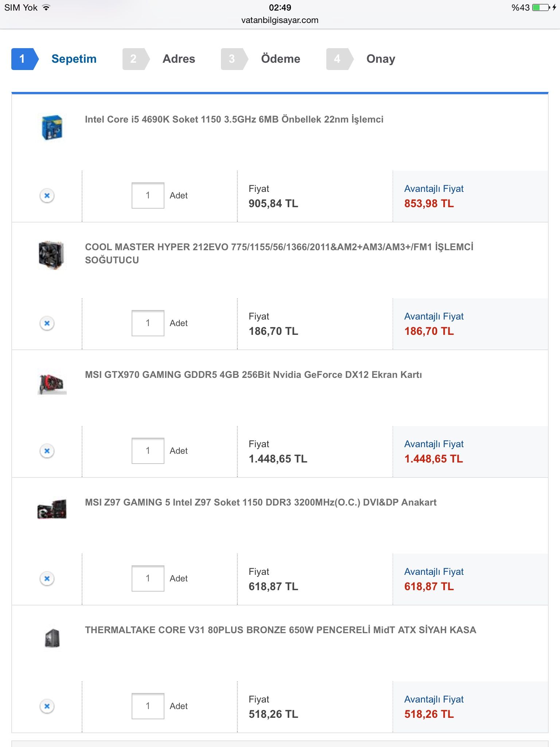The width and height of the screenshot is (560, 747).
Task: Click the Intel Core i5 4690K product title
Action: pos(234,119)
